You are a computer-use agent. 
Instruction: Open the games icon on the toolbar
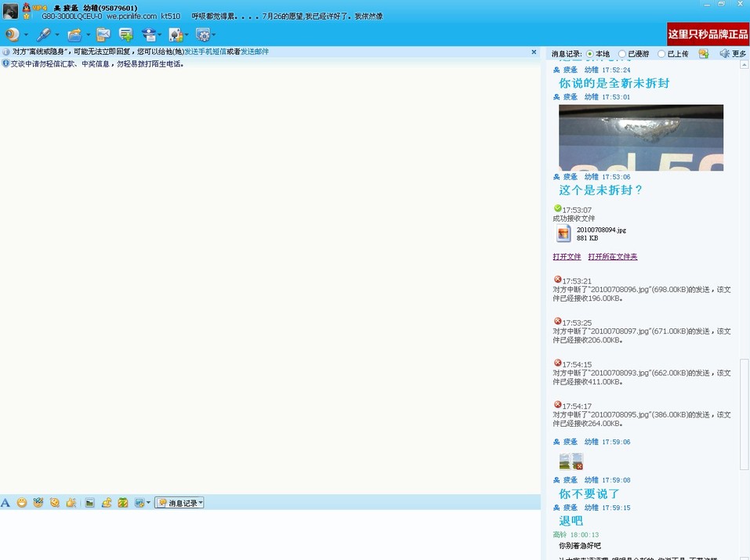tap(176, 34)
